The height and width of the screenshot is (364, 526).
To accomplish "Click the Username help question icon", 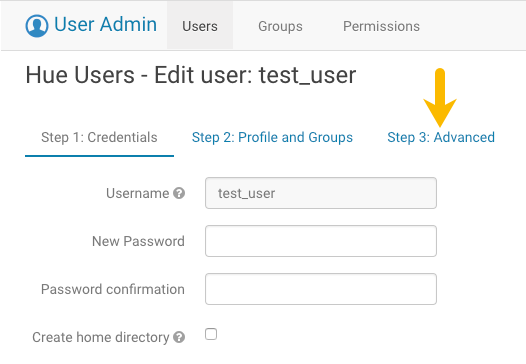I will click(179, 193).
